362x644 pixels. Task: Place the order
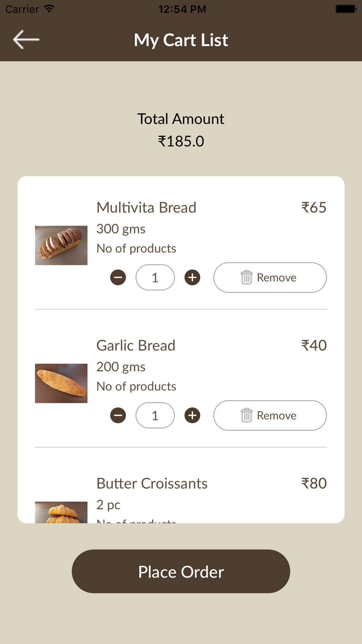(x=181, y=571)
